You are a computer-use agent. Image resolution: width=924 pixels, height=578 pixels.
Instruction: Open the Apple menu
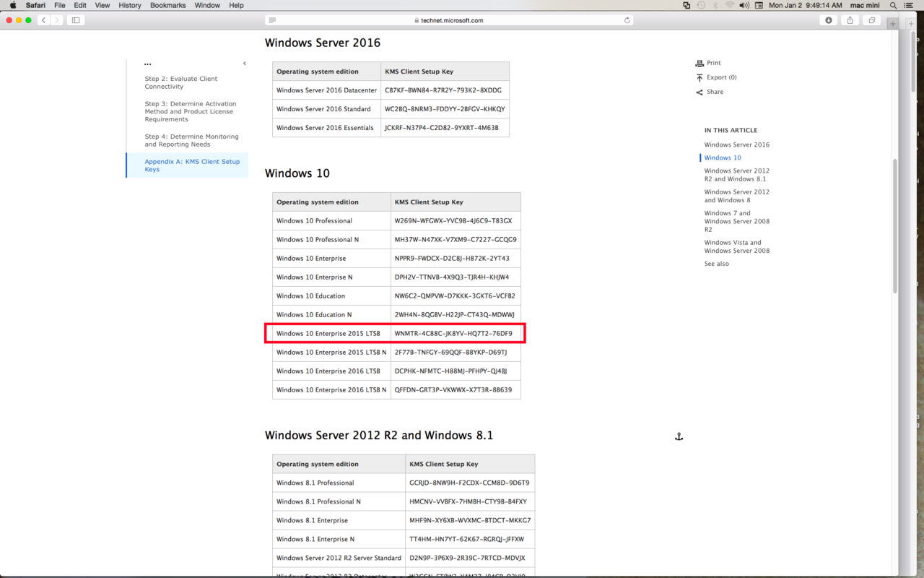pos(12,5)
